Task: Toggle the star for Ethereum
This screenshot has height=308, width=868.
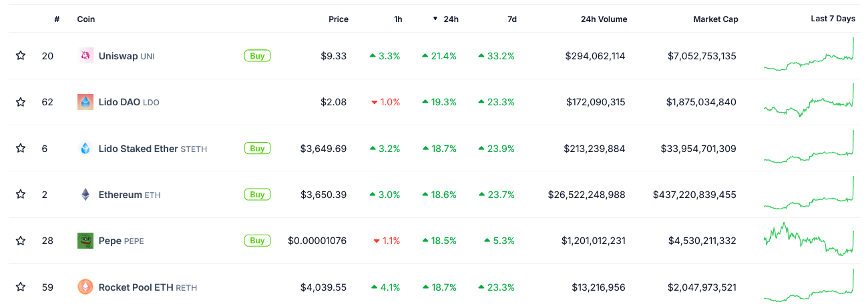Action: 21,195
